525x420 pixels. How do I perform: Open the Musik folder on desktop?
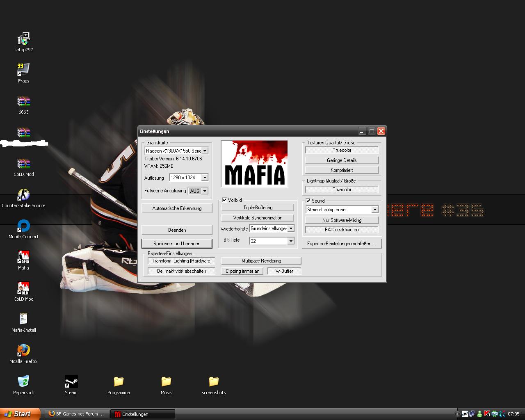[x=166, y=385]
